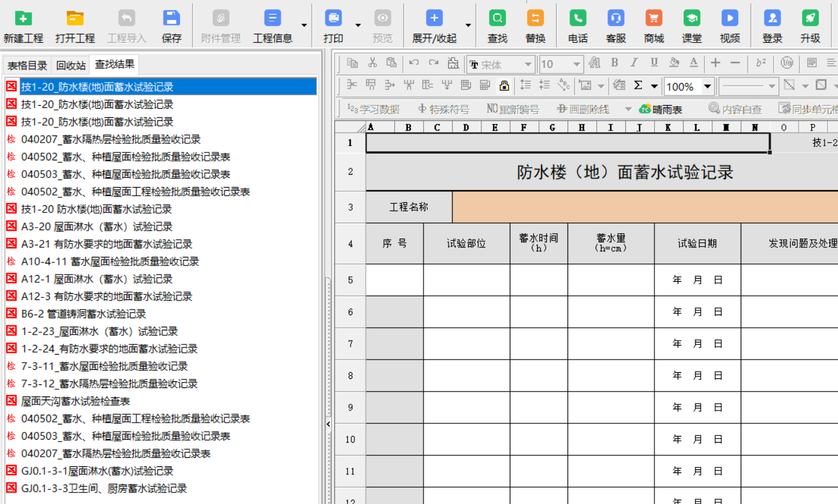Toggle italic formatting
Viewport: 838px width, 504px height.
(x=634, y=63)
